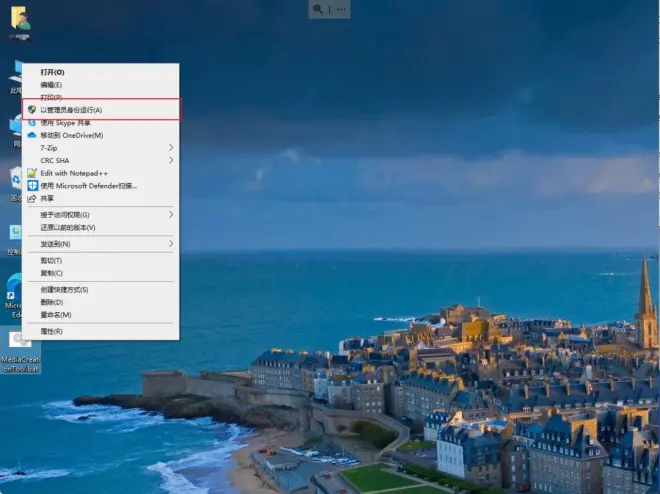Select the MediaCreationTool.bat desktop file
Screen dimensions: 660x494
point(20,351)
